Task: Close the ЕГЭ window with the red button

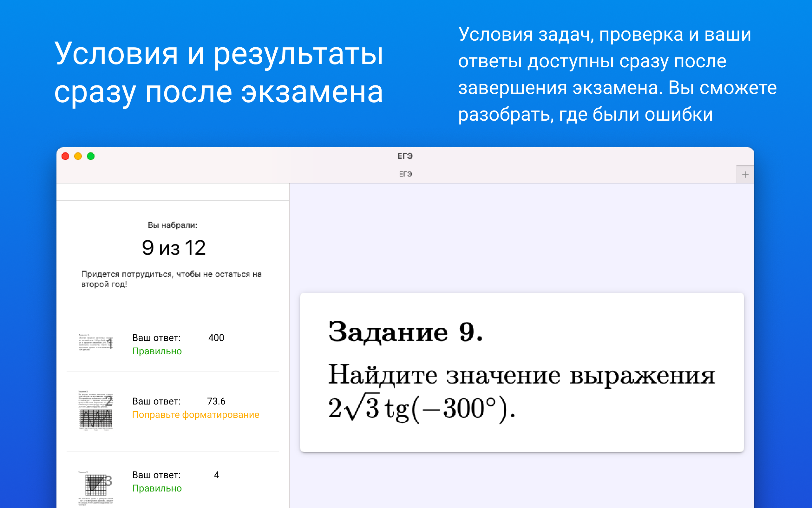Action: 65,156
